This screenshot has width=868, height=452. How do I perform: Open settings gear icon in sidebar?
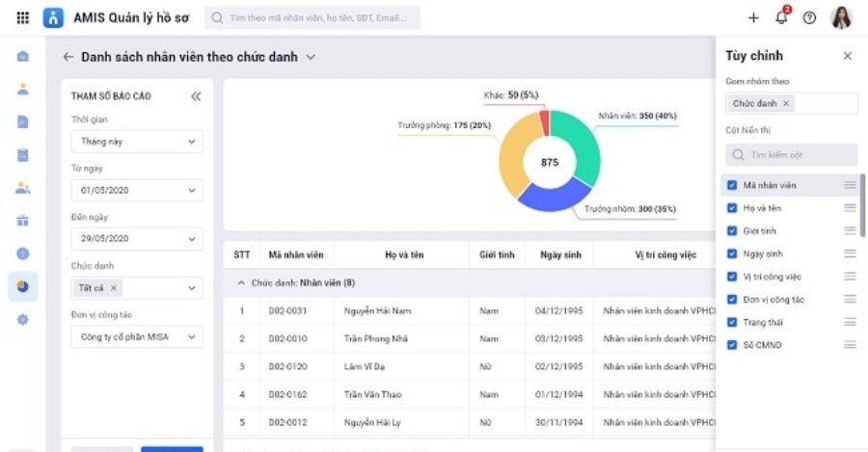point(23,319)
